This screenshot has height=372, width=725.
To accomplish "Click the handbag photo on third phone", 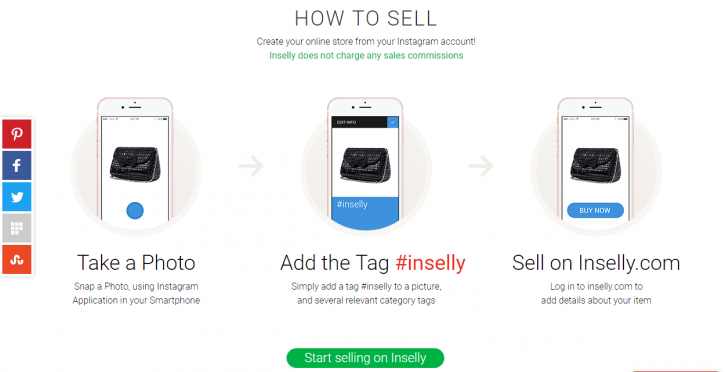I will click(x=596, y=164).
